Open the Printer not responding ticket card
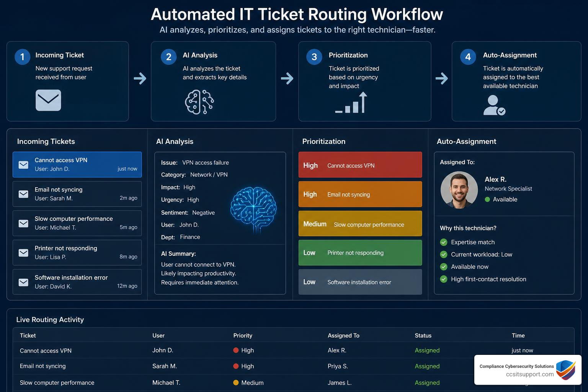Image resolution: width=588 pixels, height=392 pixels. (77, 253)
